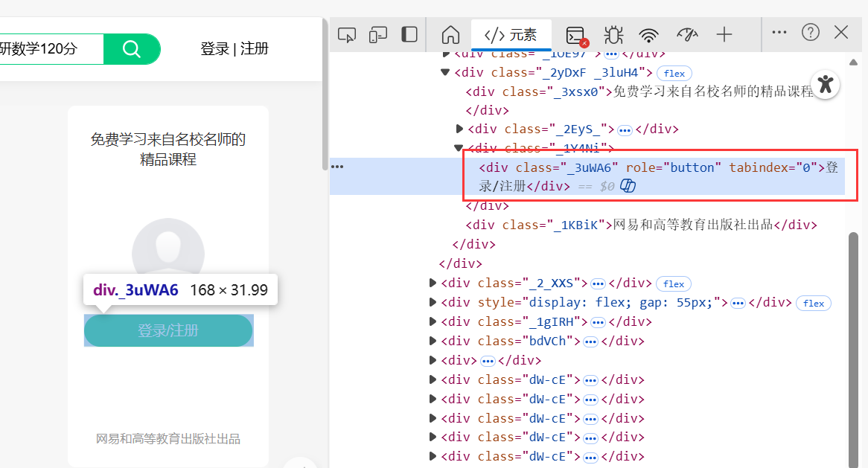Image resolution: width=868 pixels, height=468 pixels.
Task: Click heading 免费学习来自名校名师的精品课程 on the page
Action: 168,150
